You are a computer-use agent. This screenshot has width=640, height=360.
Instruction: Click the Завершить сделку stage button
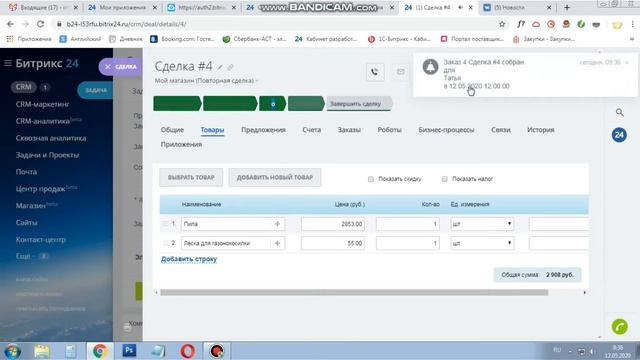click(359, 104)
